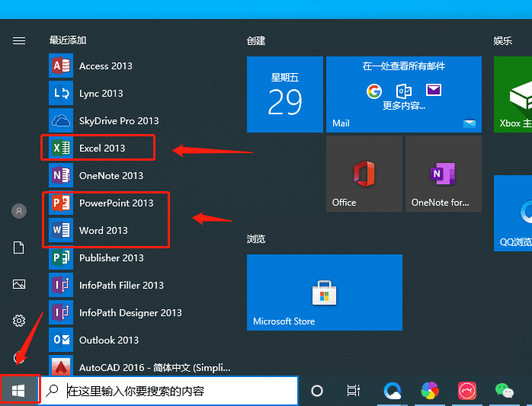The width and height of the screenshot is (532, 406).
Task: Click the purple envelope icon in Mail tile
Action: (x=434, y=90)
